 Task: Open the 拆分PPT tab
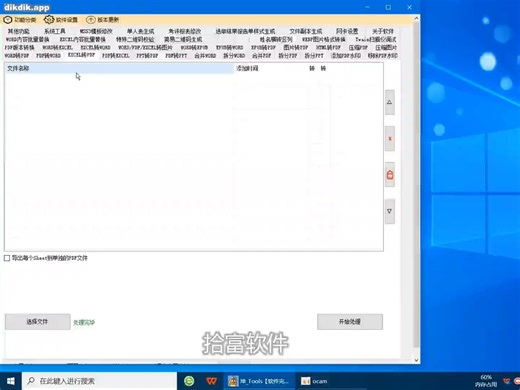(x=314, y=56)
